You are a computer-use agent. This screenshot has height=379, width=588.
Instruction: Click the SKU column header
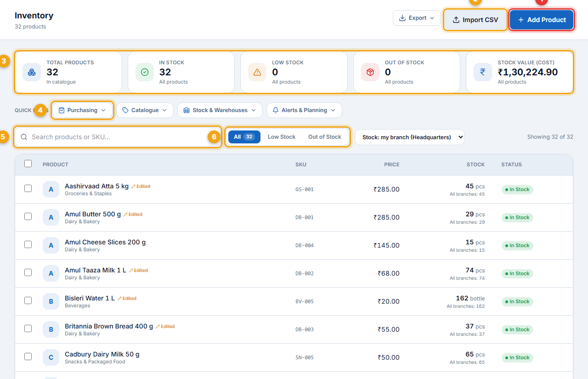pos(301,164)
